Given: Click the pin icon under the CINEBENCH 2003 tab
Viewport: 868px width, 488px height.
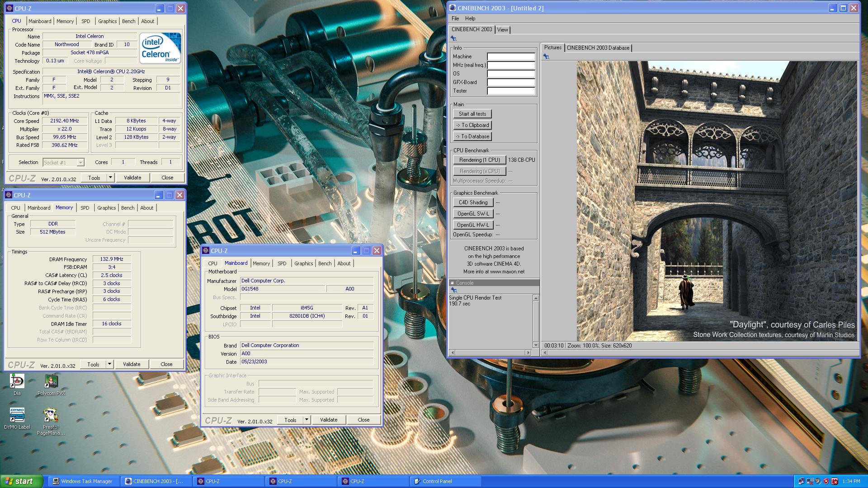Looking at the screenshot, I should pos(453,39).
